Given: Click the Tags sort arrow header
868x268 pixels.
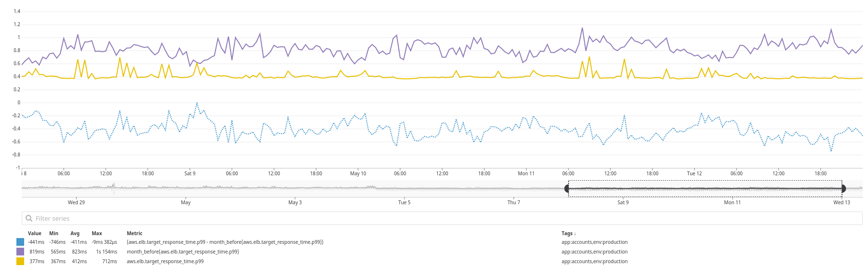Looking at the screenshot, I should pyautogui.click(x=569, y=233).
